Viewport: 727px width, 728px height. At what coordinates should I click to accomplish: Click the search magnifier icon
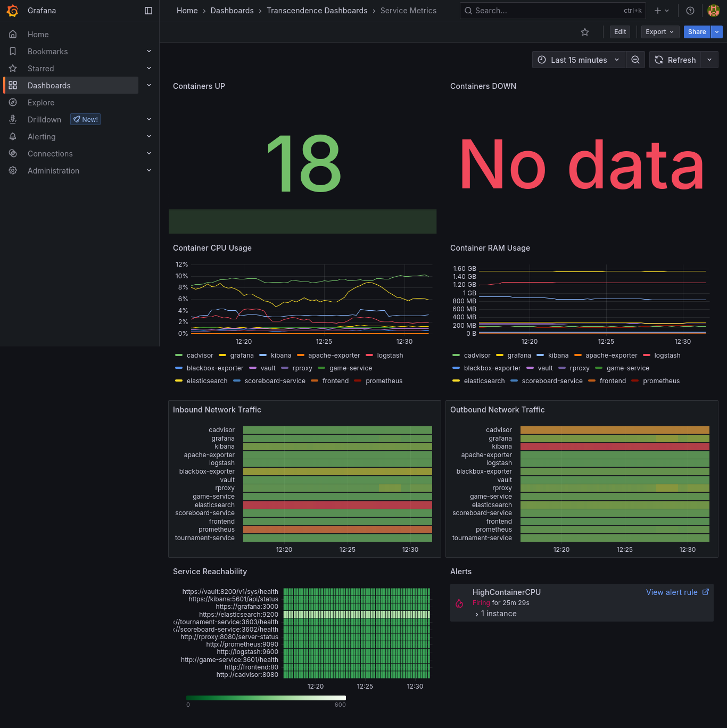(468, 11)
